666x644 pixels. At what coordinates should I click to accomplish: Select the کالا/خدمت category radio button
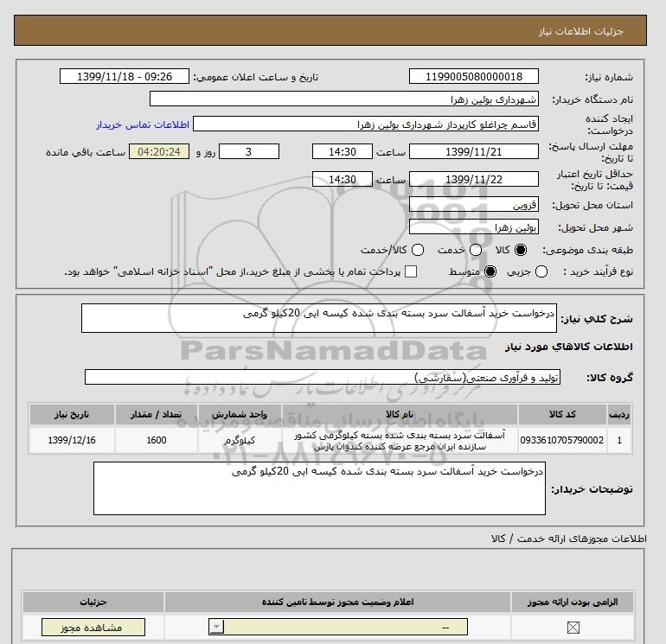click(x=418, y=250)
